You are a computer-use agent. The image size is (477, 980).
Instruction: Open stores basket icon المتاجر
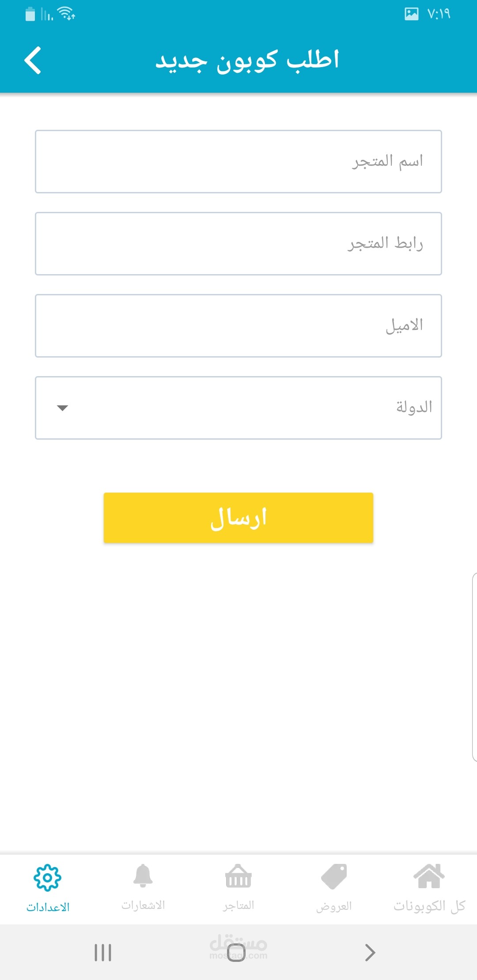pos(238,876)
